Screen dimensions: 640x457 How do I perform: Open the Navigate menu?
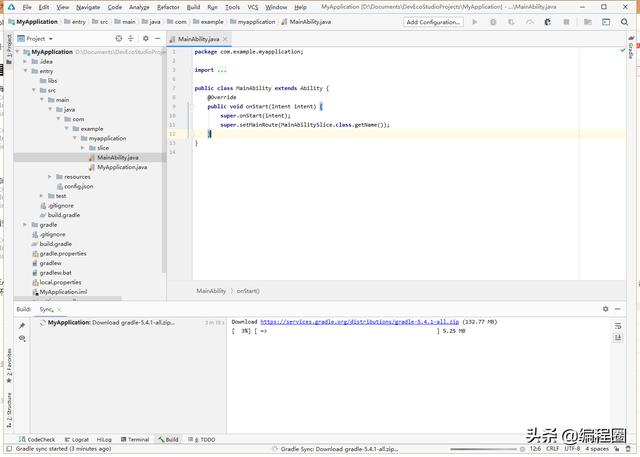[x=88, y=7]
